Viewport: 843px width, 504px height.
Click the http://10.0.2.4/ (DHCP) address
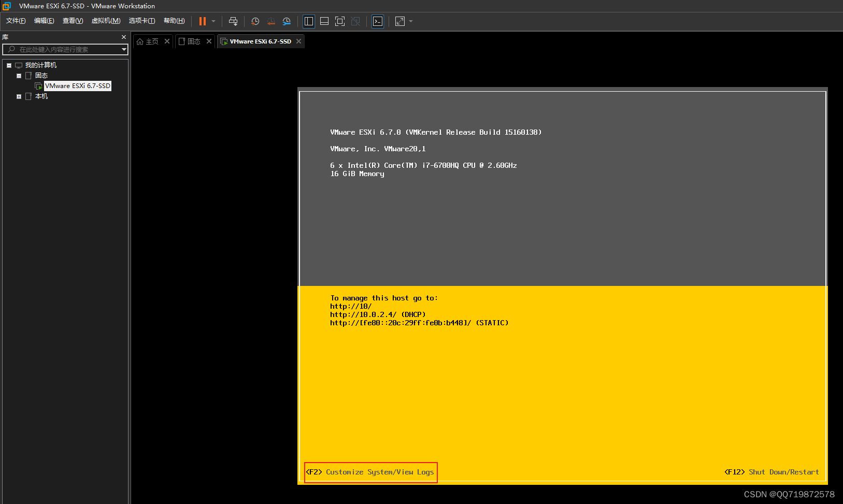pyautogui.click(x=378, y=314)
